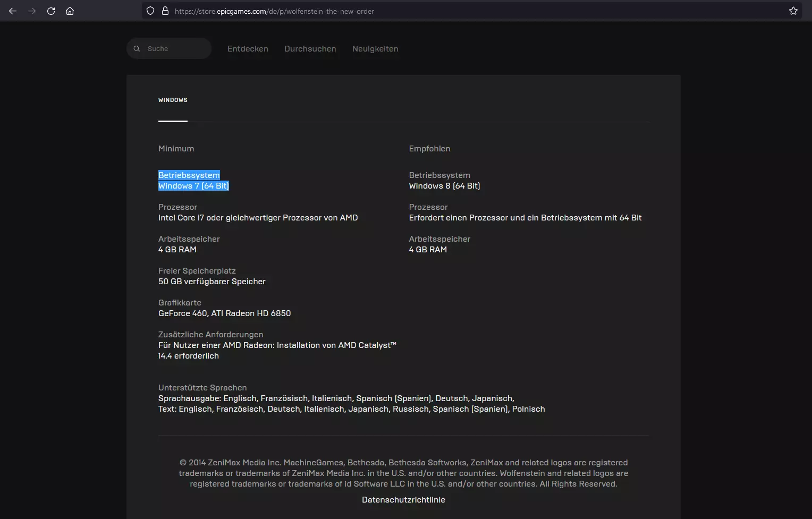Click the Prozessor label under Empfohlen
Image resolution: width=812 pixels, height=519 pixels.
point(428,207)
